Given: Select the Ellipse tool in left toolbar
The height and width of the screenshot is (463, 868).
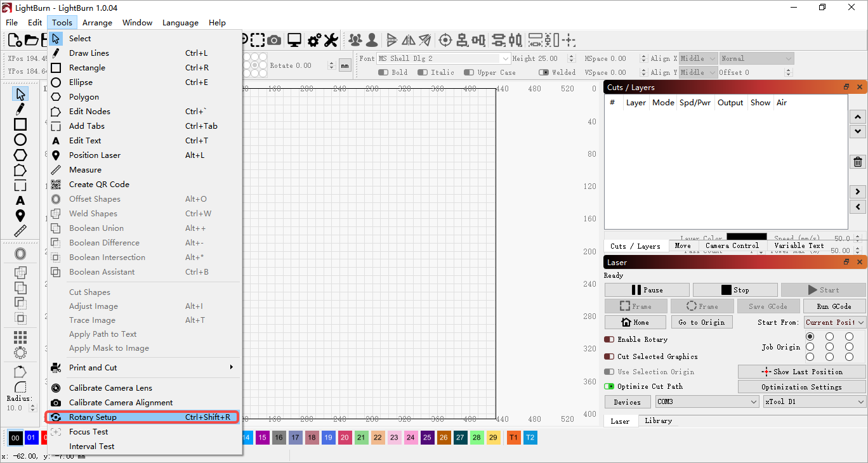Looking at the screenshot, I should click(x=20, y=140).
